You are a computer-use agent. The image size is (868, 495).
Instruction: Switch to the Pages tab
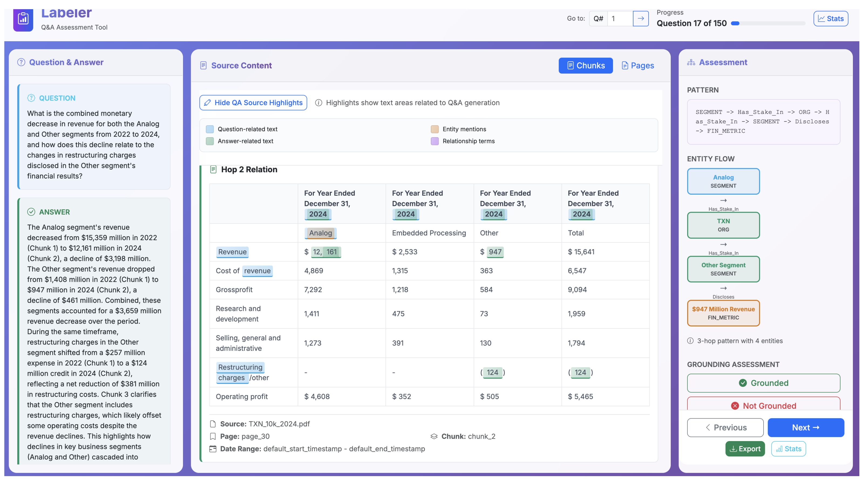pos(638,66)
